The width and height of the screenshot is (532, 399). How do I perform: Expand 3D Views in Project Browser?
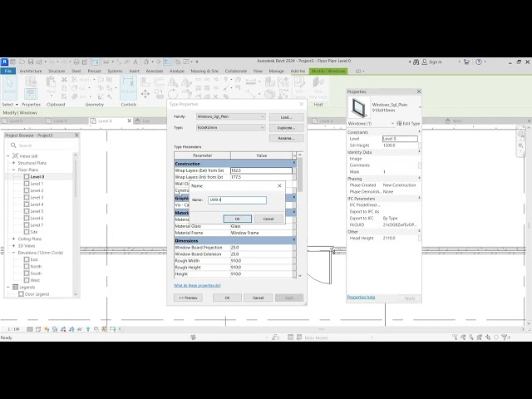[13, 246]
